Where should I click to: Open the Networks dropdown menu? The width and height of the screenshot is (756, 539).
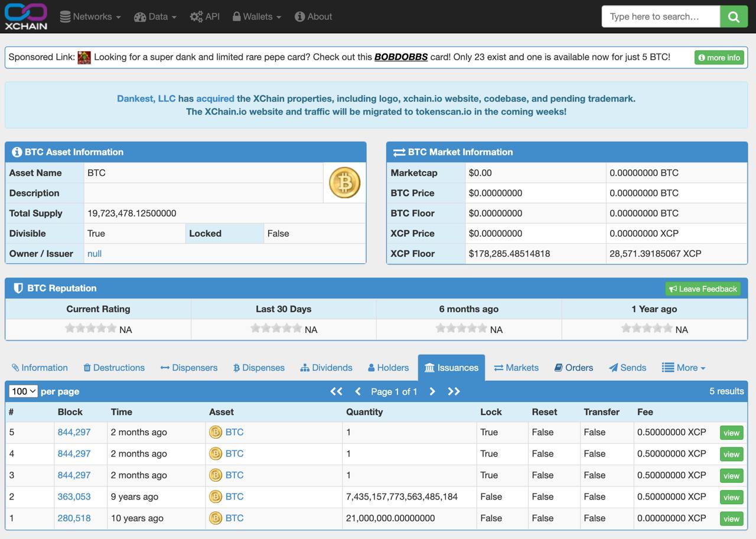(x=90, y=17)
